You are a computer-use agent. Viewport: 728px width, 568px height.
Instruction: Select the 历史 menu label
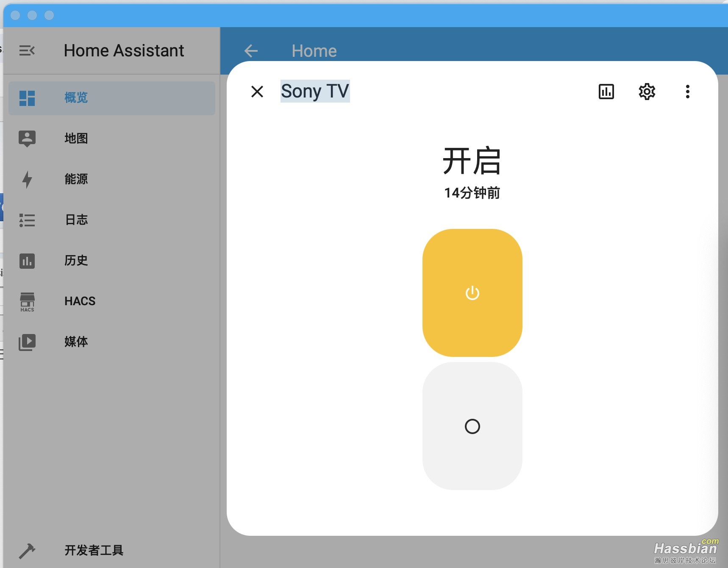point(76,261)
